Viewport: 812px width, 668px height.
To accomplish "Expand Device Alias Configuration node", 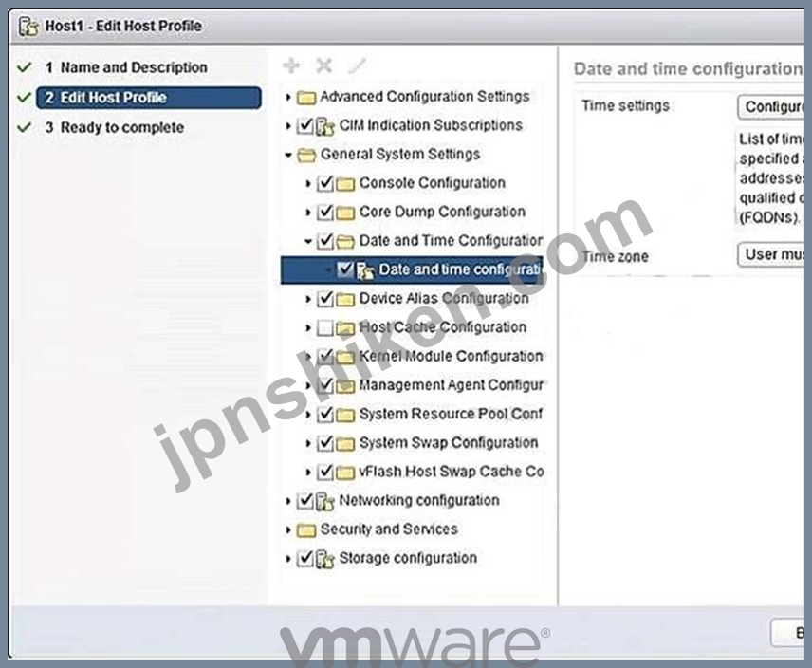I will (308, 299).
